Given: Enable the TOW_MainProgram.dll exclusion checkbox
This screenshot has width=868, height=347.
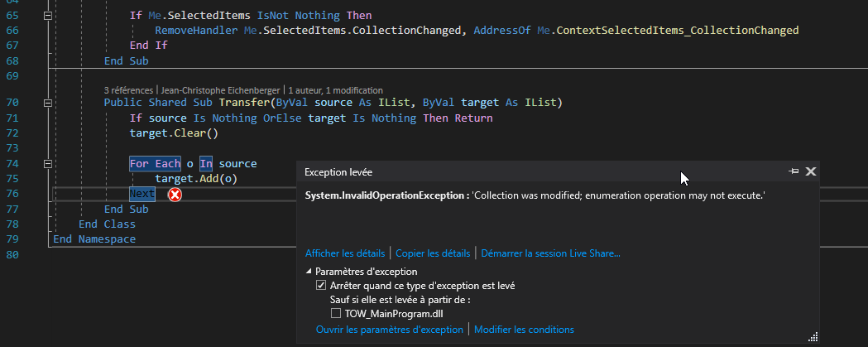Looking at the screenshot, I should 335,313.
